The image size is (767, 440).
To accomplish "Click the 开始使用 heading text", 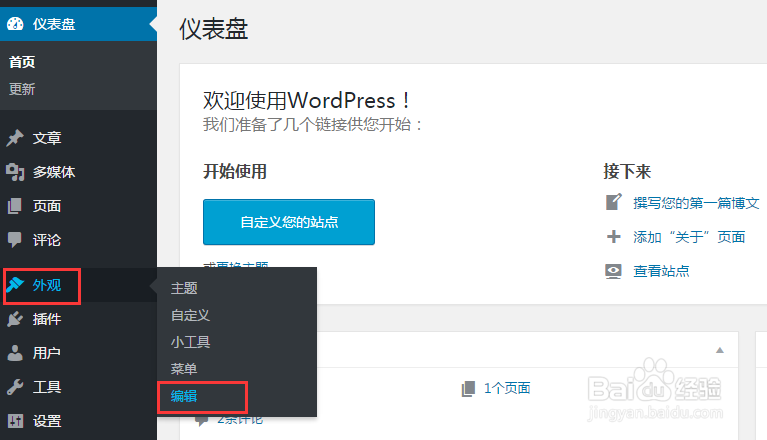I will [235, 172].
